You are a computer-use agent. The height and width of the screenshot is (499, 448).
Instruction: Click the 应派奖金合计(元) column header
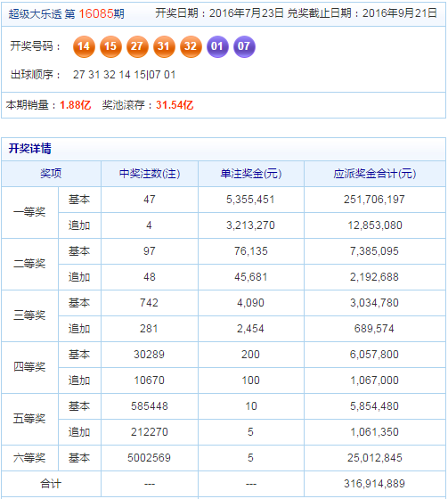click(x=375, y=174)
